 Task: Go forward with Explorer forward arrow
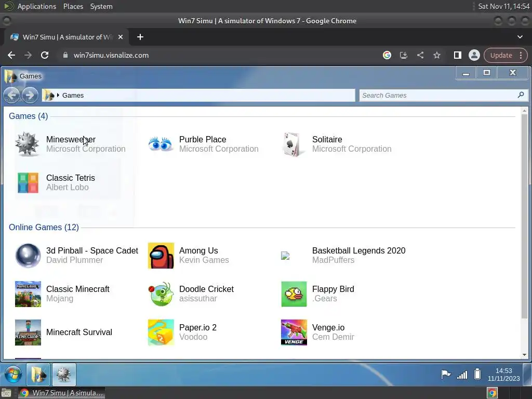point(30,95)
